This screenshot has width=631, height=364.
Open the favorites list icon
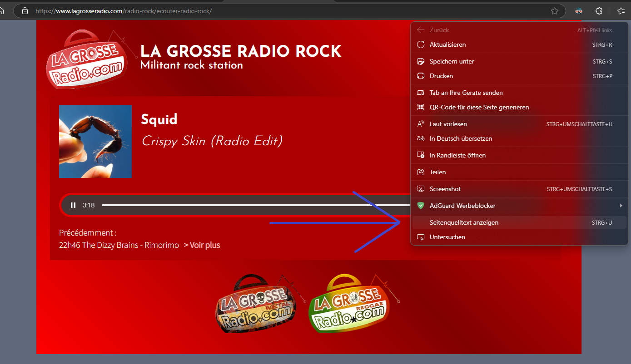click(x=621, y=11)
